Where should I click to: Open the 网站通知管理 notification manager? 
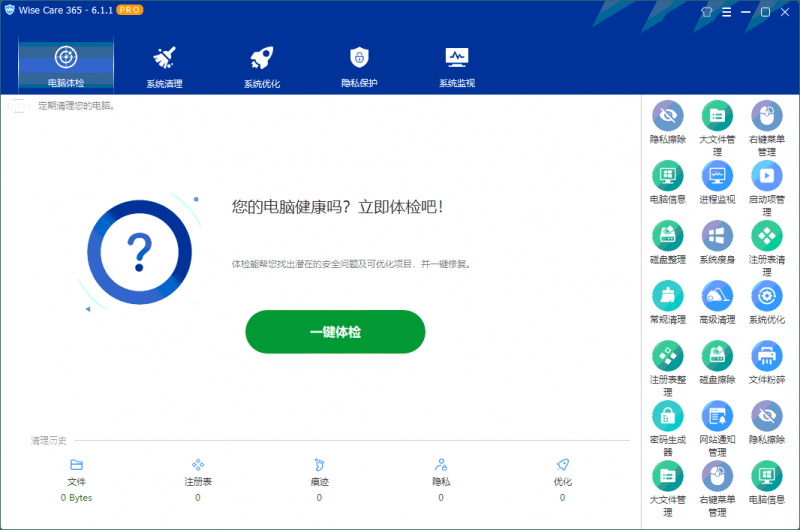pos(717,429)
